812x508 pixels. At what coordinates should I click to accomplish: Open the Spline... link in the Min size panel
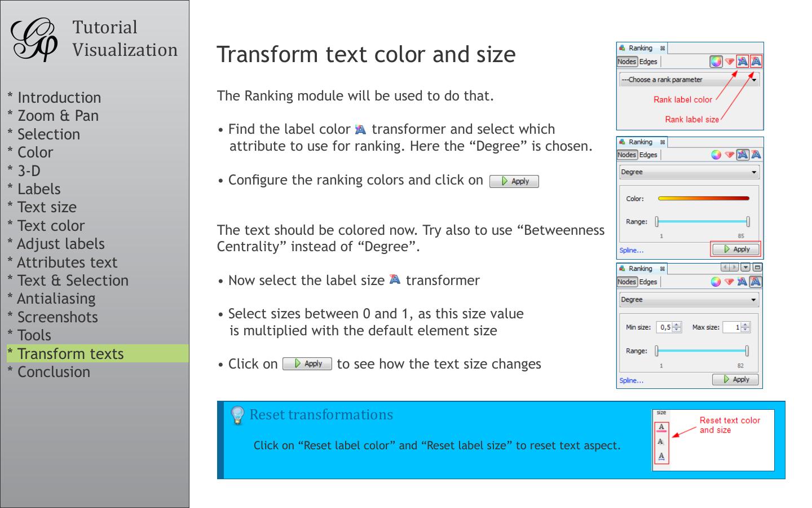pos(632,380)
